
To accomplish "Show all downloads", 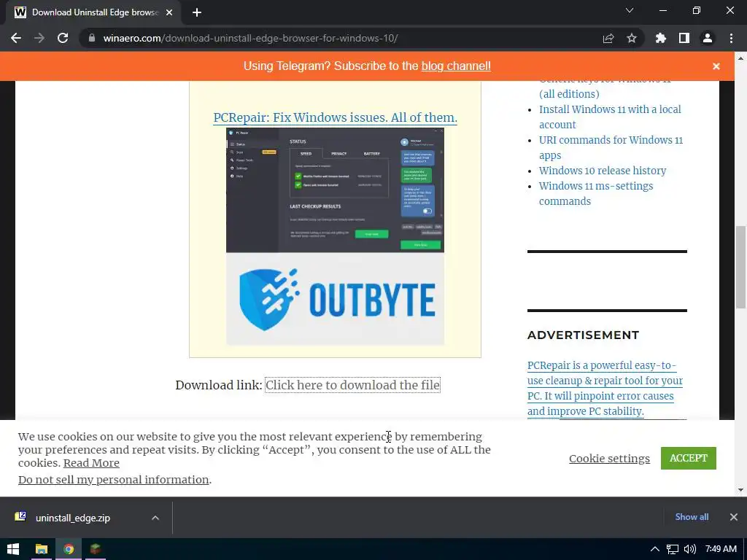I will pos(692,517).
